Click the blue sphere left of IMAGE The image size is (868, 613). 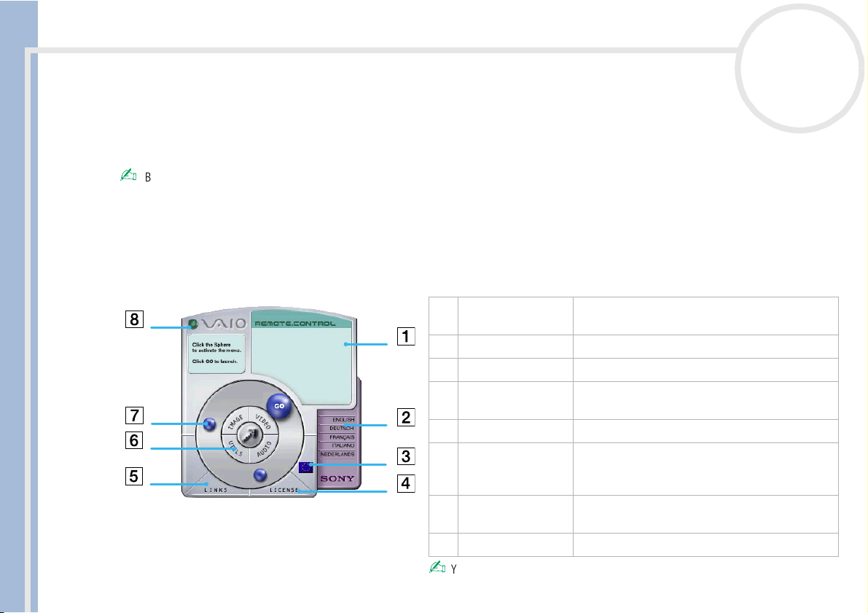point(209,424)
